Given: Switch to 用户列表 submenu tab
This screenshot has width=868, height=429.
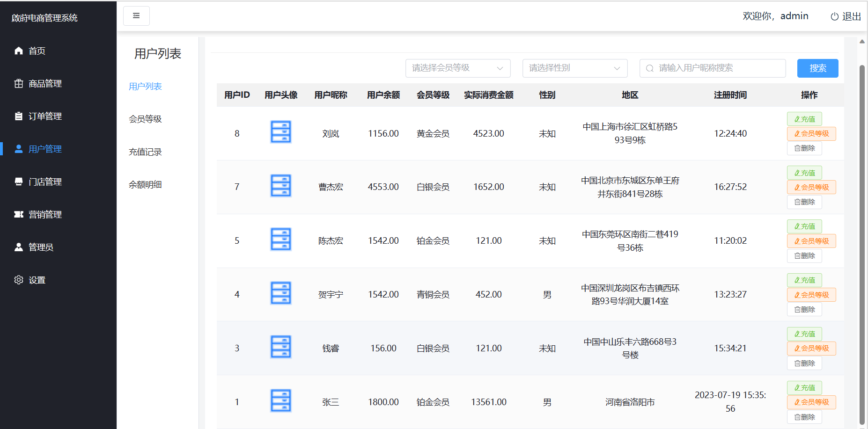Looking at the screenshot, I should [145, 87].
